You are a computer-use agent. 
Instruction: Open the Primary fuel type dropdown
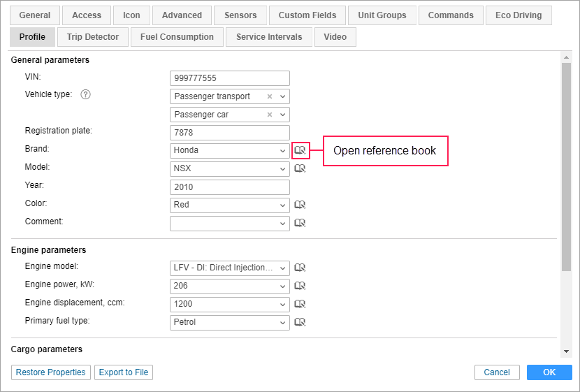click(x=282, y=322)
